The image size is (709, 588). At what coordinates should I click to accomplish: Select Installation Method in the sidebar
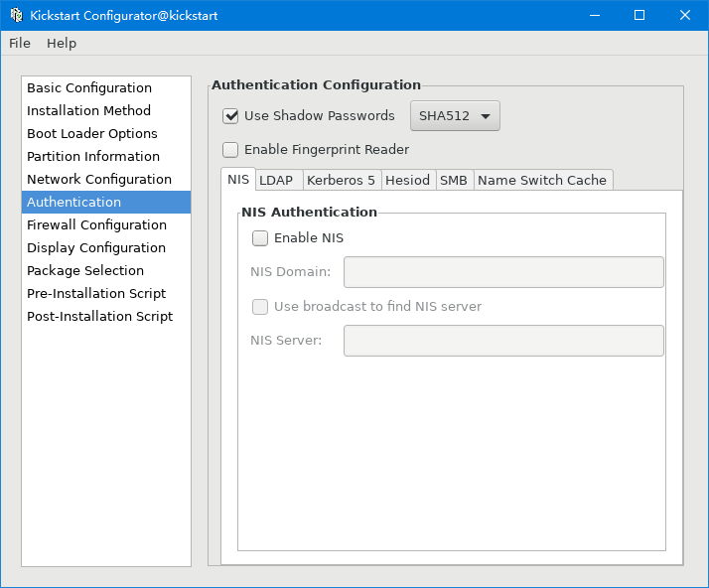106,111
